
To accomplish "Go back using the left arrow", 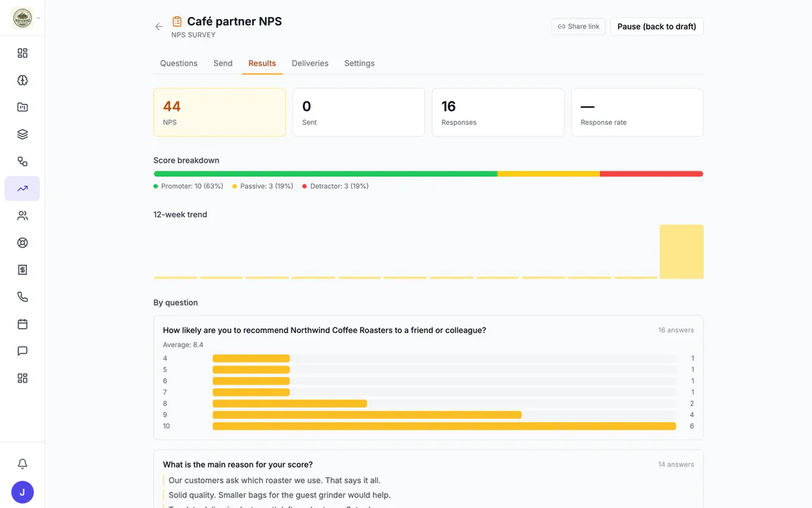I will 159,26.
